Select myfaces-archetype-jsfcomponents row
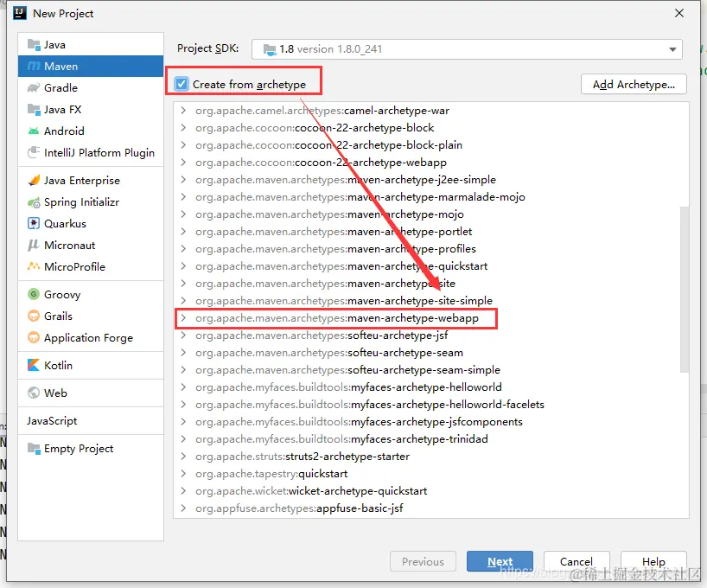Screen dimensions: 707x588 click(431, 422)
